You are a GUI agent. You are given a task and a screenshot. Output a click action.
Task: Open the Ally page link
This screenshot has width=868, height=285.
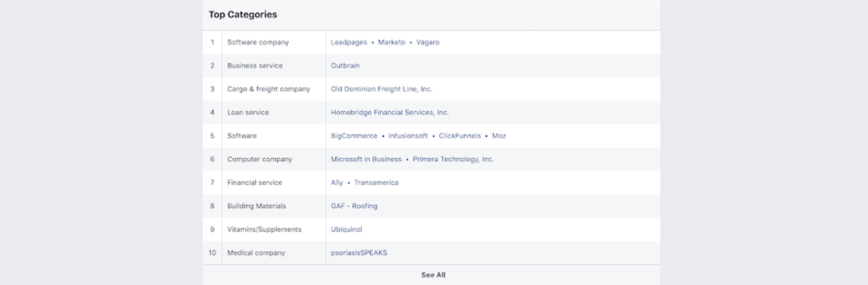click(x=336, y=183)
